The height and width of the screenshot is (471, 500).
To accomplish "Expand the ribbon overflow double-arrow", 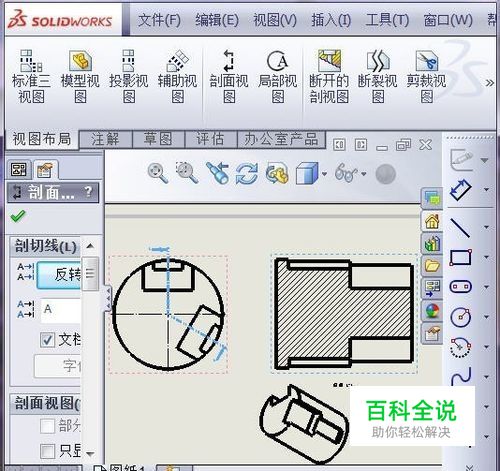I will coord(489,83).
